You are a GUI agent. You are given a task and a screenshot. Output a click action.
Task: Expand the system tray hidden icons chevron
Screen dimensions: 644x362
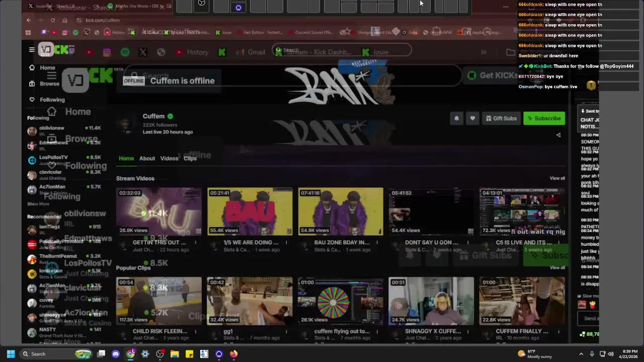pyautogui.click(x=581, y=354)
